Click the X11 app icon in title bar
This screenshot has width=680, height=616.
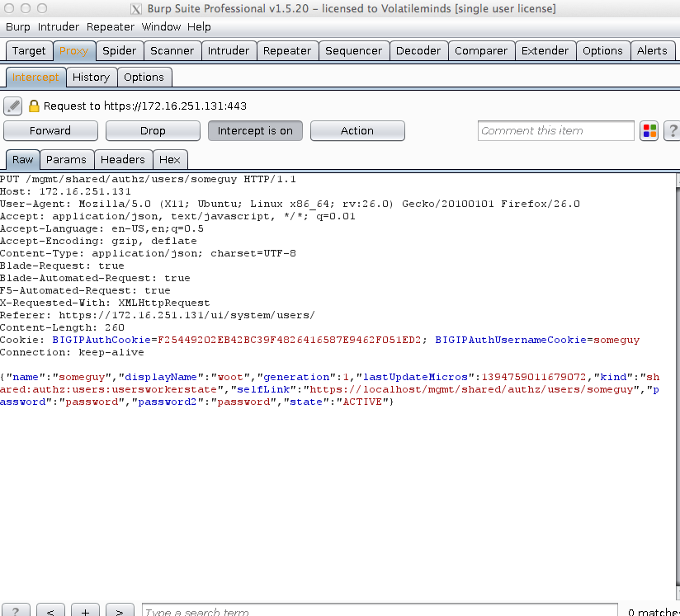click(135, 9)
